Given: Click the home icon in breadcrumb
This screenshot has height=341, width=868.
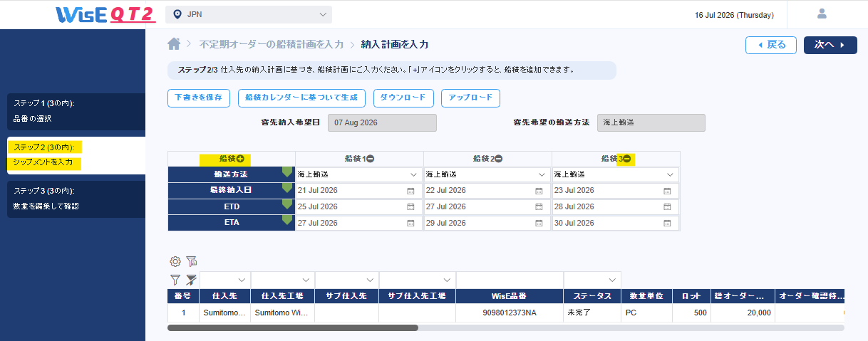Looking at the screenshot, I should tap(174, 44).
